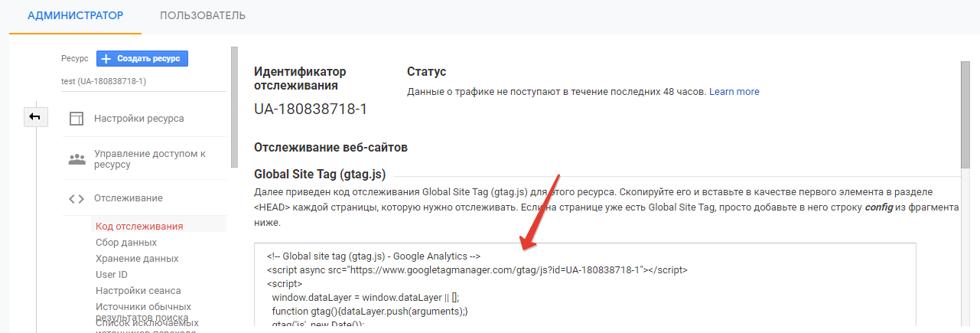Screen dimensions: 980x333
Task: Click the people icon for access management
Action: point(77,159)
